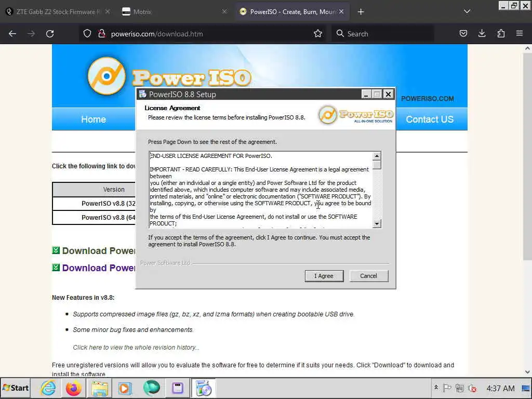Click the page scrollbar down arrow
Viewport: 532px width, 399px height.
pyautogui.click(x=527, y=372)
